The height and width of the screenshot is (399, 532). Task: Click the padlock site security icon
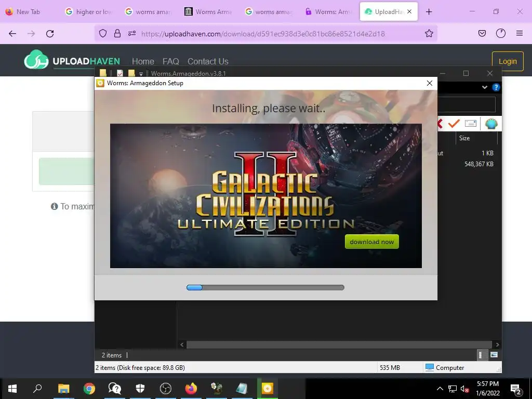117,33
